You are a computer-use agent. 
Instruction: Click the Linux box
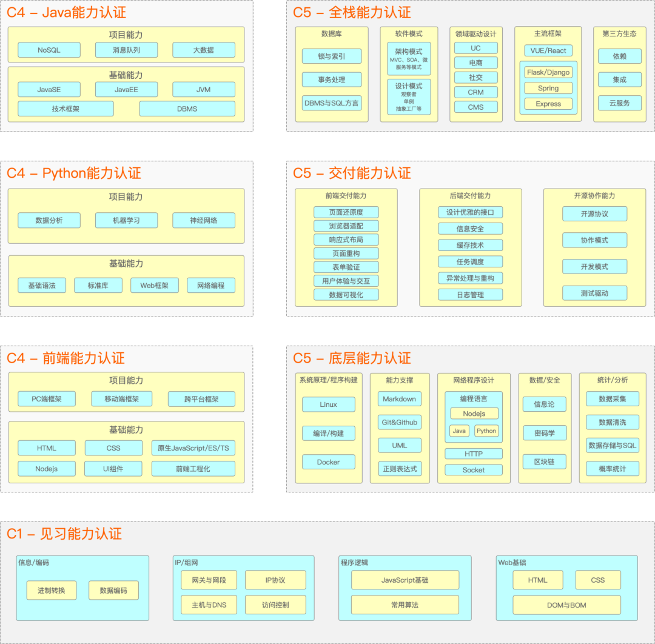click(x=328, y=404)
